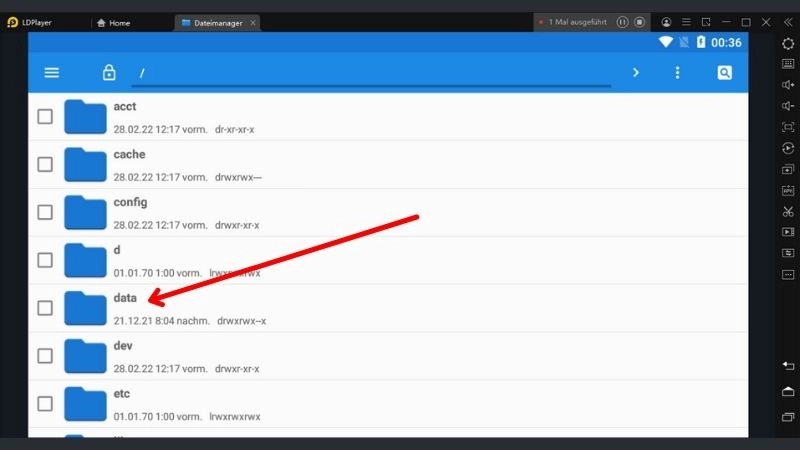The image size is (800, 450).
Task: Tap the lock icon beside path
Action: (109, 72)
